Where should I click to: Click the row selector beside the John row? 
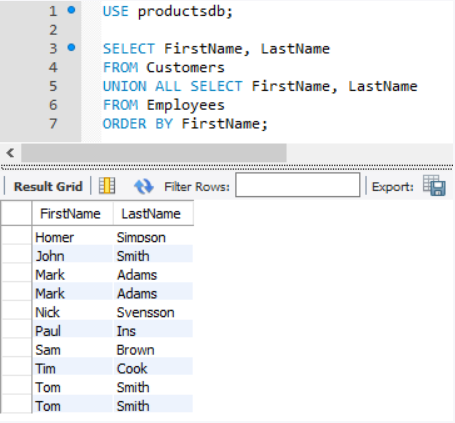pyautogui.click(x=17, y=256)
